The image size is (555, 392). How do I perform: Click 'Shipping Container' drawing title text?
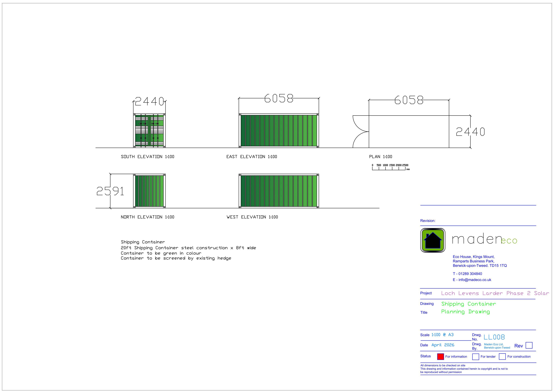[x=468, y=304]
